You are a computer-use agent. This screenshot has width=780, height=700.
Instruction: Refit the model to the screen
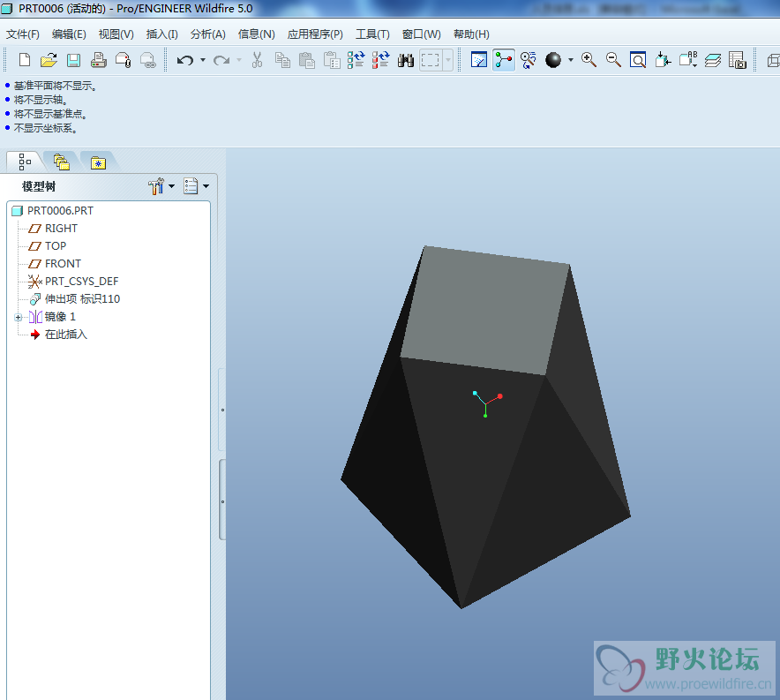click(638, 60)
